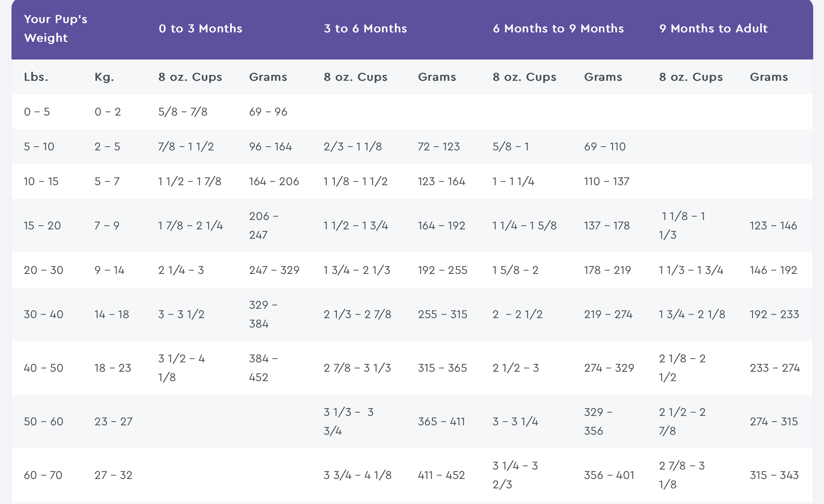Click the "Your Pup's Weight" column header
This screenshot has height=504, width=824.
click(x=56, y=29)
